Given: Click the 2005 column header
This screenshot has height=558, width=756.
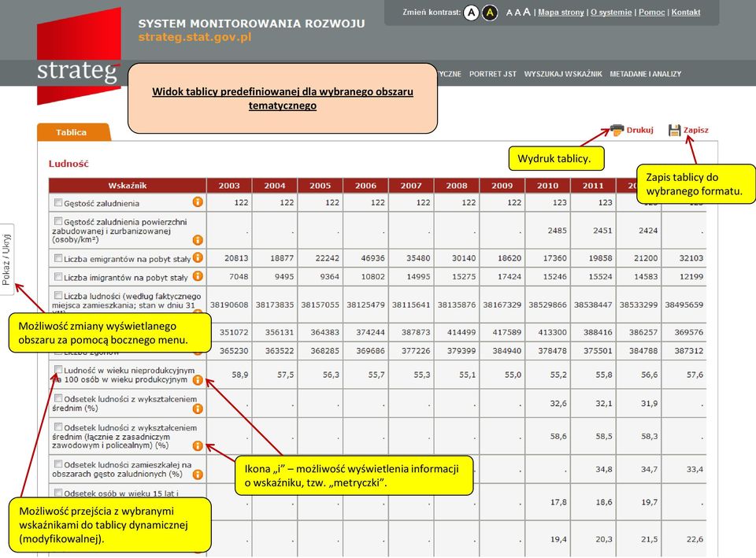Looking at the screenshot, I should tap(321, 186).
